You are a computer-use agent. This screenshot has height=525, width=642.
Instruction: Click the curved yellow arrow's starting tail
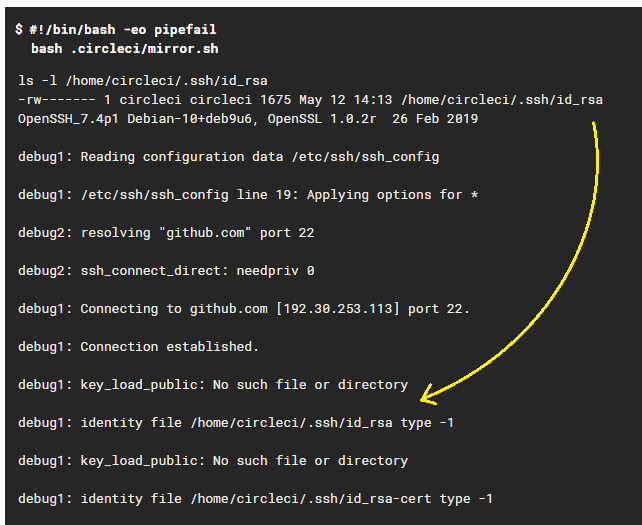[594, 126]
